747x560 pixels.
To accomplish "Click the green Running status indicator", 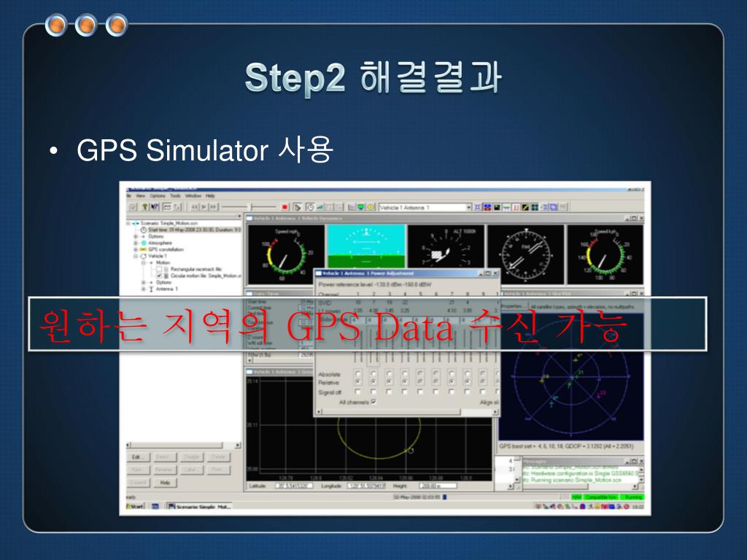I will [x=632, y=497].
